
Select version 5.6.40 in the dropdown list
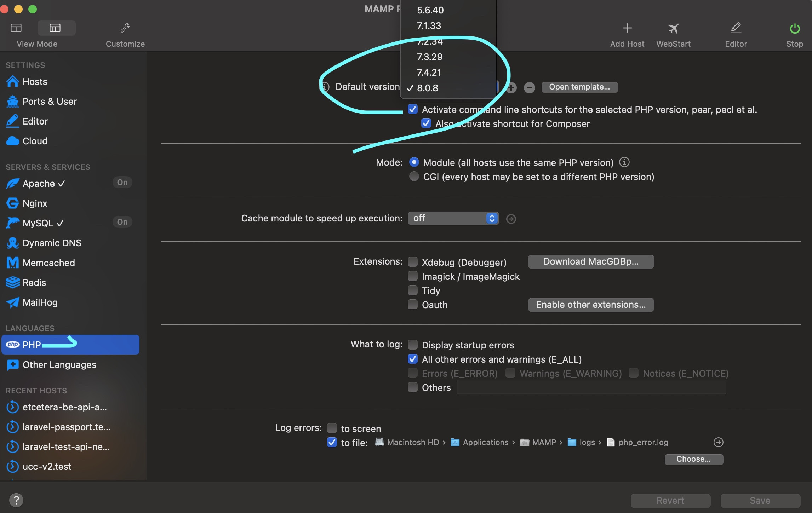(430, 10)
